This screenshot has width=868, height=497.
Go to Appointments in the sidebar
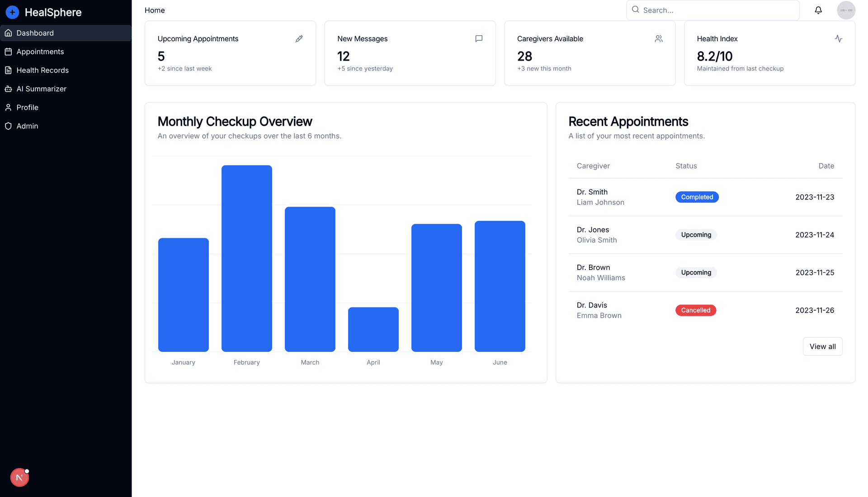(40, 52)
